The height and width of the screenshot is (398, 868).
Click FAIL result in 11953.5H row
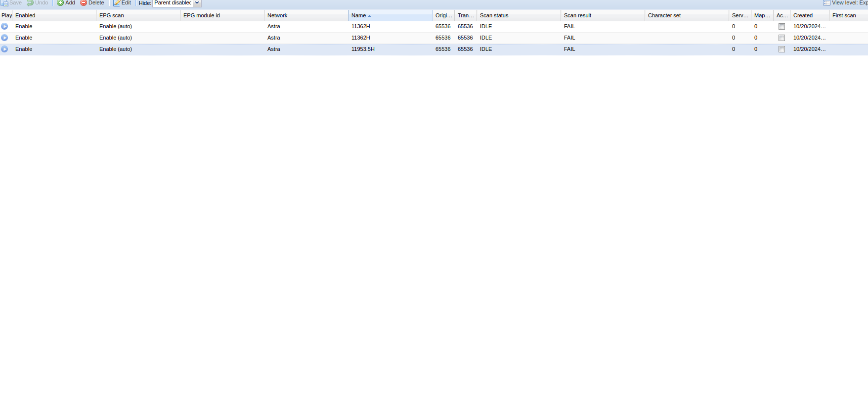pyautogui.click(x=603, y=49)
